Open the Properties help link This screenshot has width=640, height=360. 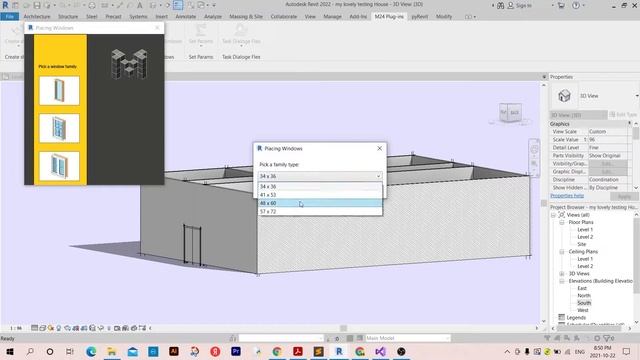point(567,196)
